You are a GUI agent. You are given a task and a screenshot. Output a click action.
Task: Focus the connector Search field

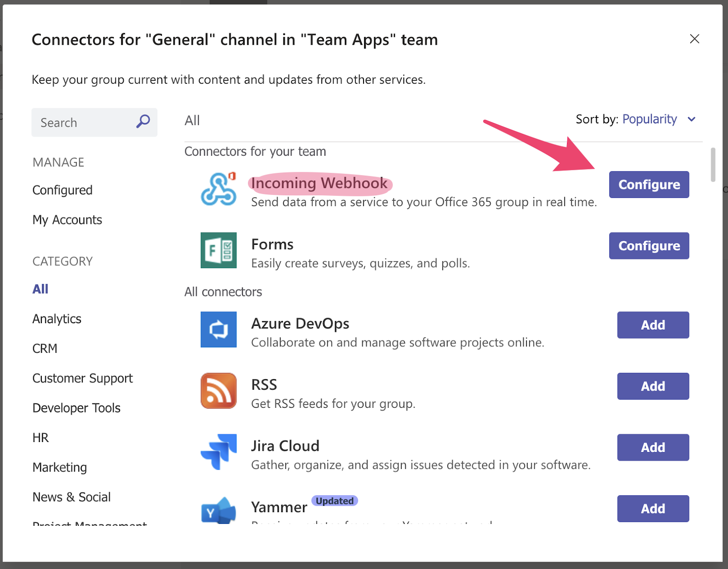(94, 122)
